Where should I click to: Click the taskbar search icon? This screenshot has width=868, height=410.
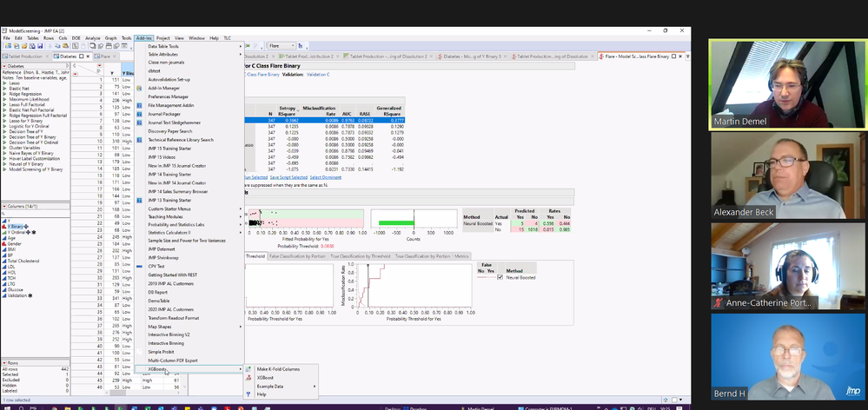[x=21, y=408]
